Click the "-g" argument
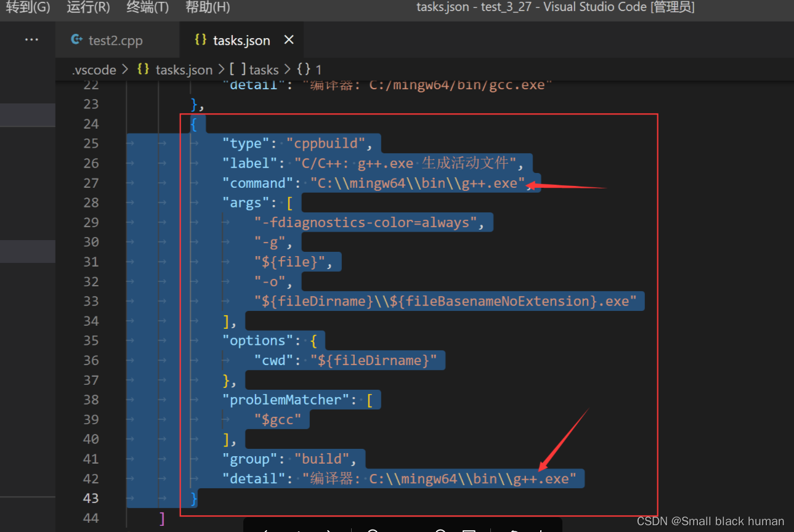794x532 pixels. coord(270,242)
